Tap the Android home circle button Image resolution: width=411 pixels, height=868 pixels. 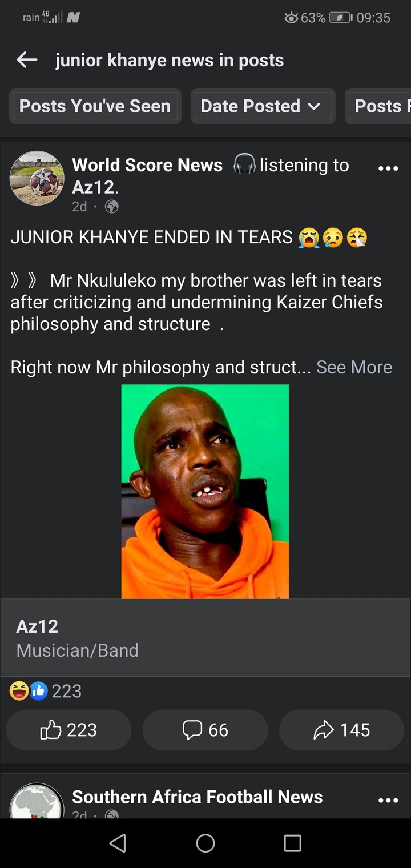tap(205, 843)
